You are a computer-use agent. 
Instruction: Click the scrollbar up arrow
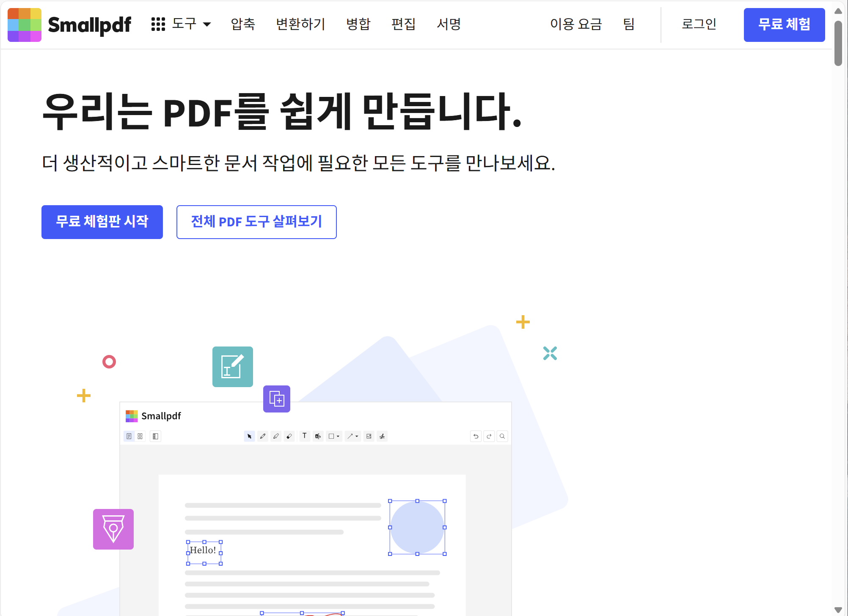pos(838,11)
